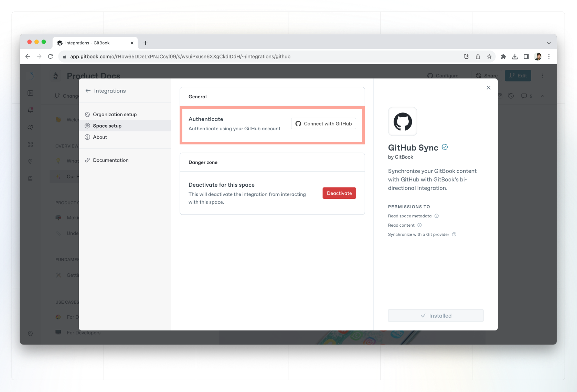This screenshot has width=577, height=392.
Task: Click help icon next to Read content
Action: pos(419,225)
